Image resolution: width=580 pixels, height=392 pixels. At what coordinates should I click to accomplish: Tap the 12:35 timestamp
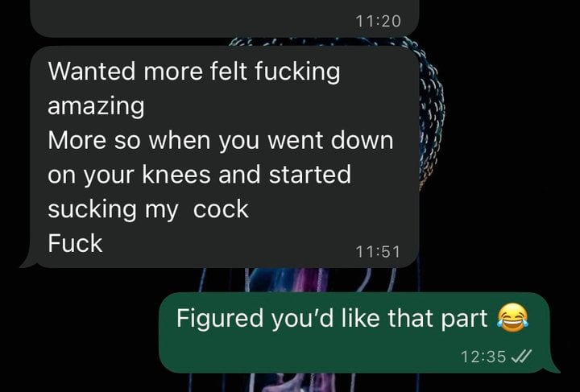tap(483, 357)
